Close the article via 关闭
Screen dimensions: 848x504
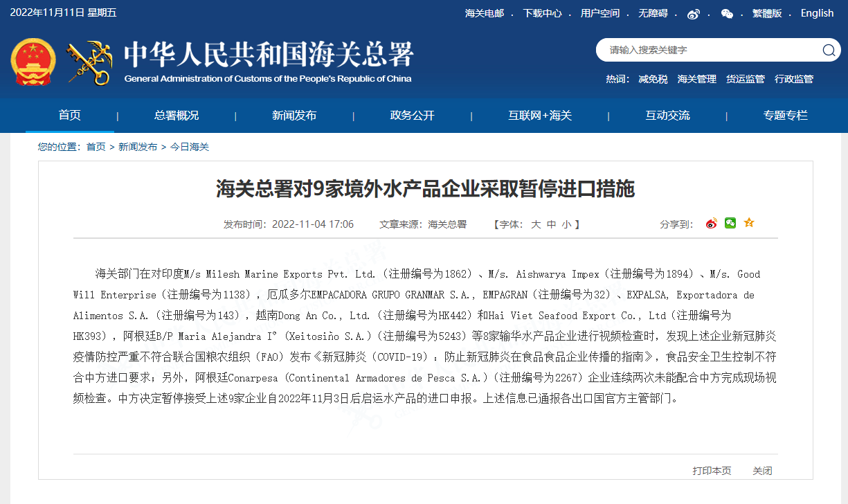[x=764, y=470]
